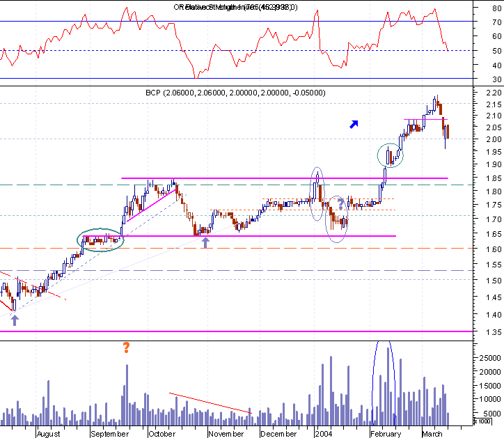Screen dimensions: 504x438
Task: Click the 80 value on the RSI scale
Action: point(497,8)
